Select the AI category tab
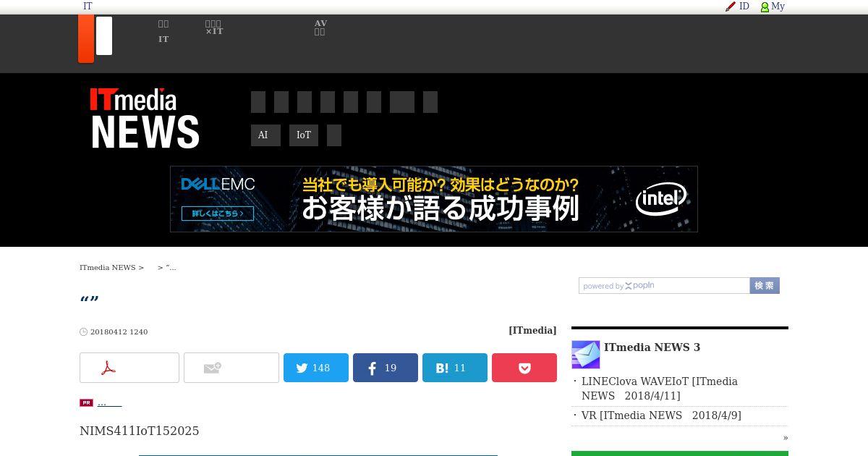 coord(265,135)
